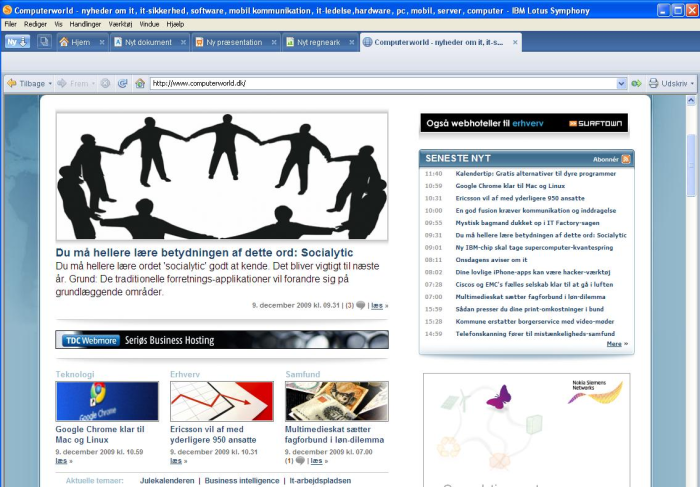Click the Abonnér link
Screen dimensions: 700x487
pos(605,159)
